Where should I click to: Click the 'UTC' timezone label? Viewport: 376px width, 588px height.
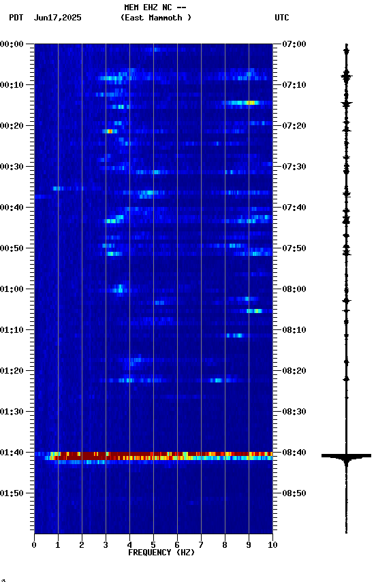point(282,18)
